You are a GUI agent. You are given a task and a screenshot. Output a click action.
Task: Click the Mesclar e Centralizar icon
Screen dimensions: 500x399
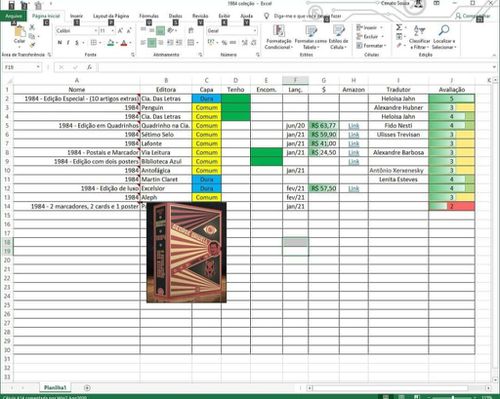tap(191, 43)
